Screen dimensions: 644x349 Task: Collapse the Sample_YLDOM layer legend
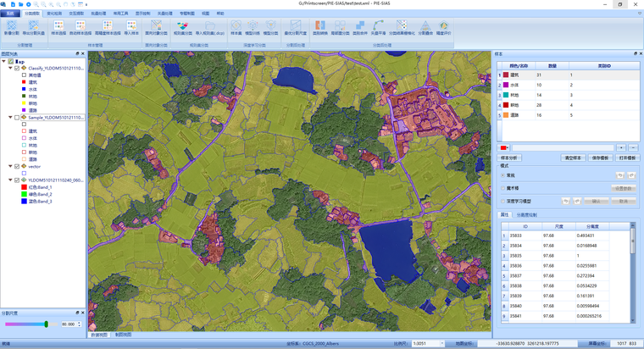[10, 118]
